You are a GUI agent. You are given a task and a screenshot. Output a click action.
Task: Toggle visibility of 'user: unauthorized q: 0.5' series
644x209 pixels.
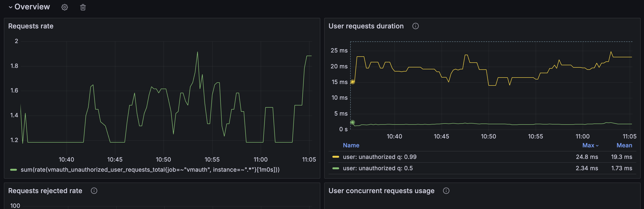point(377,168)
